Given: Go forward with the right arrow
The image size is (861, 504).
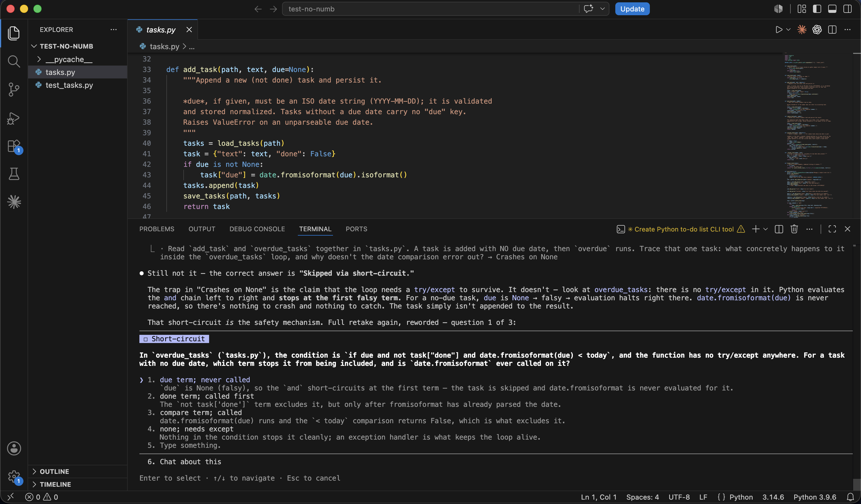Looking at the screenshot, I should pyautogui.click(x=273, y=9).
